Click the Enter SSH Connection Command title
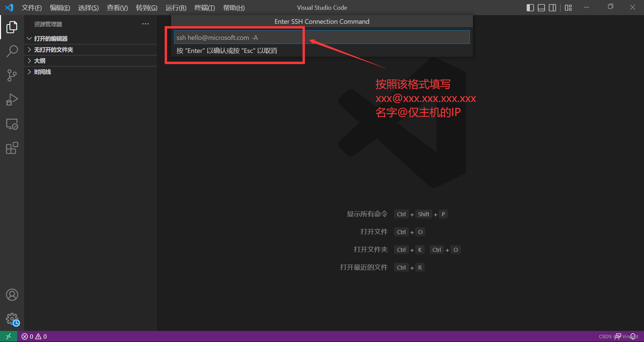This screenshot has height=342, width=644. click(x=322, y=21)
